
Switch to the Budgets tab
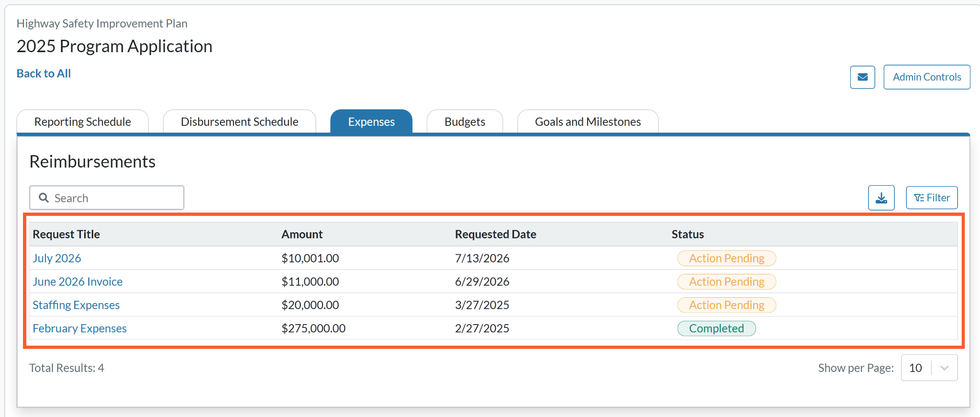(x=465, y=122)
